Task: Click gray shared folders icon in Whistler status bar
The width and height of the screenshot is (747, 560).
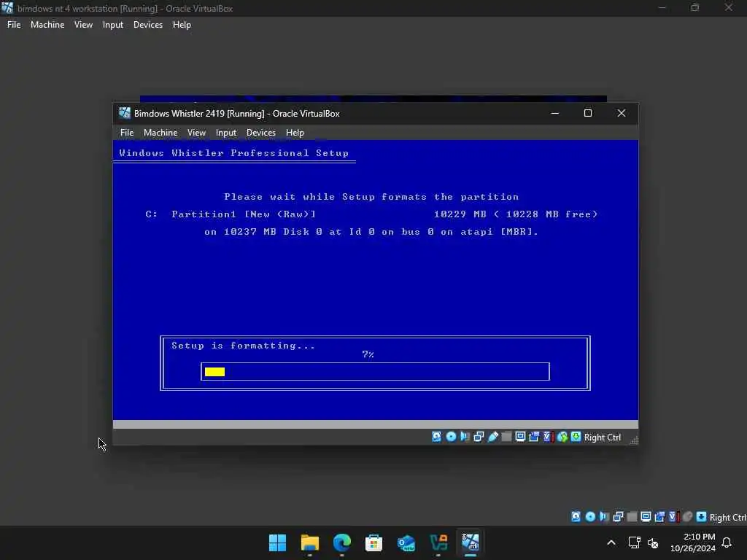Action: (x=506, y=437)
